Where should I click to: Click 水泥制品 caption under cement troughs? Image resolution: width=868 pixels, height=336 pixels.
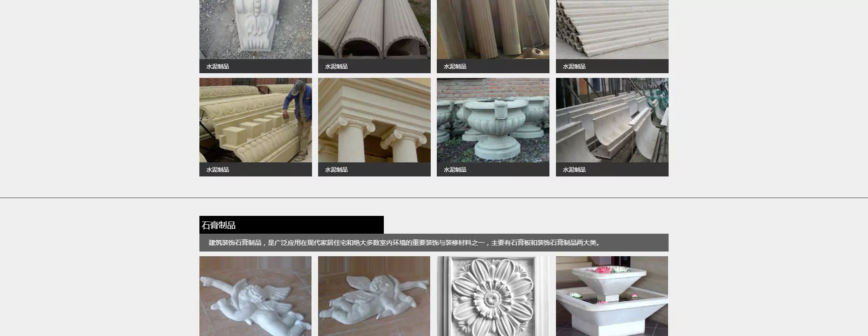[574, 169]
